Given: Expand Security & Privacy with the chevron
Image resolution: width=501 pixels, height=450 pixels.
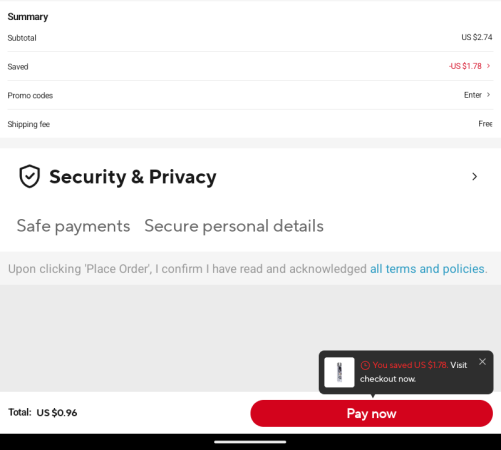Looking at the screenshot, I should [x=474, y=177].
